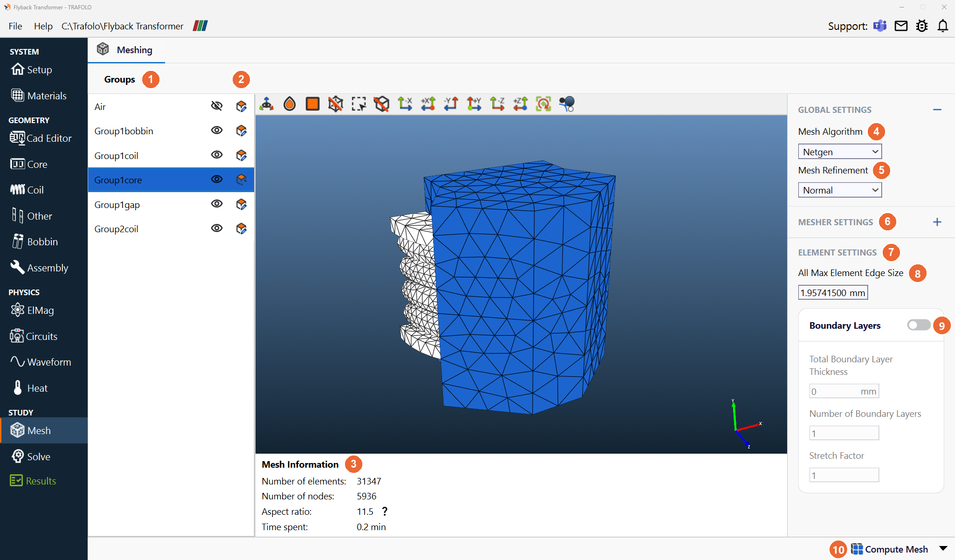This screenshot has height=560, width=955.
Task: Open the Mesh Algorithm Netgen dropdown
Action: coord(840,152)
